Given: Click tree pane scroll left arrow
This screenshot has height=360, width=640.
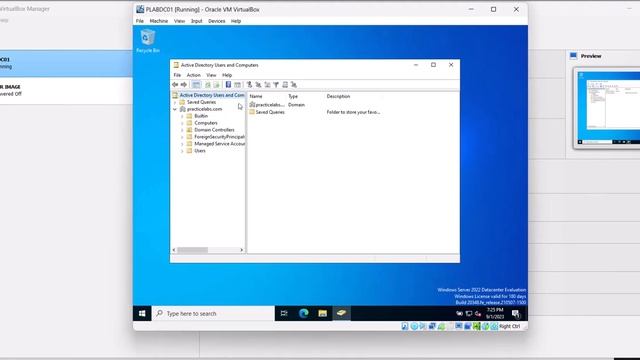Looking at the screenshot, I should pos(174,250).
